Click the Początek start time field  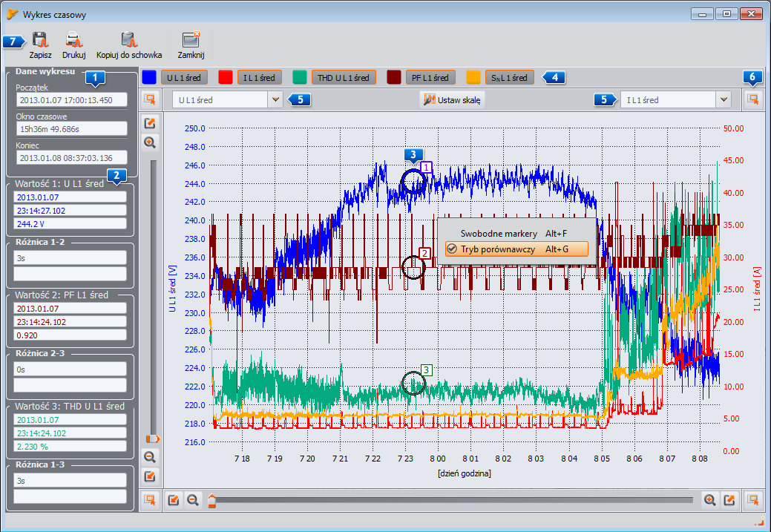72,100
